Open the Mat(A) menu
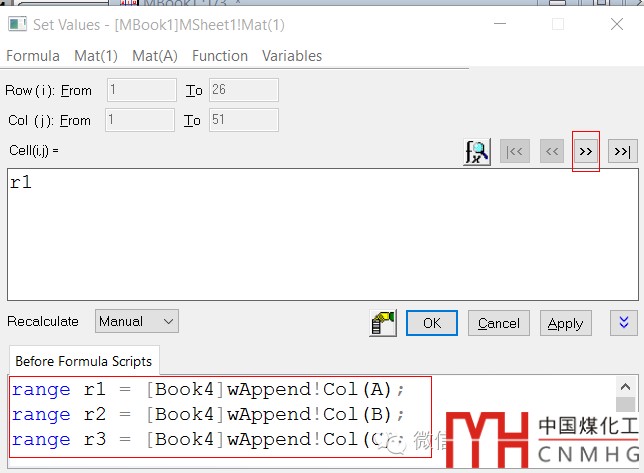644x473 pixels. coord(155,56)
